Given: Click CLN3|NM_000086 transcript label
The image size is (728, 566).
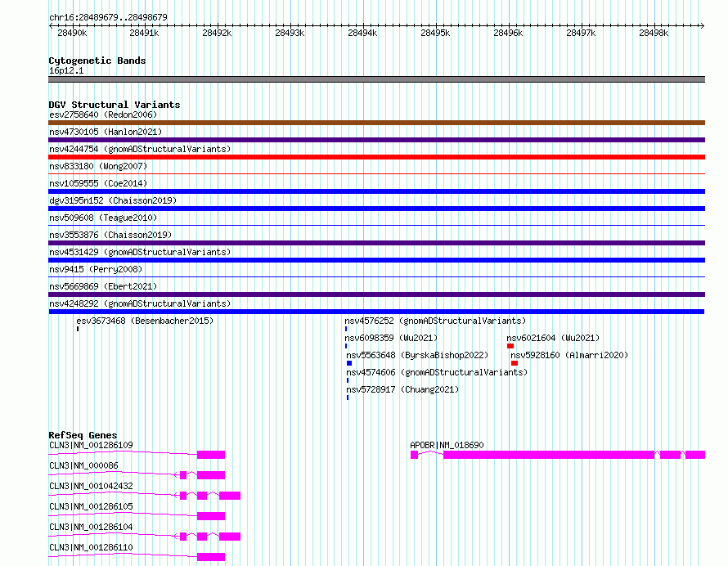Looking at the screenshot, I should (x=83, y=465).
